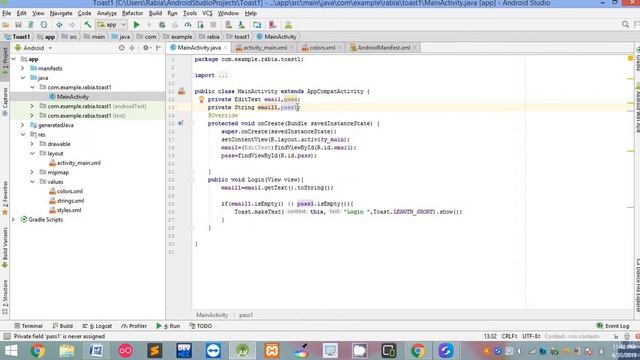Open the Logcat tool window
The width and height of the screenshot is (640, 360).
click(x=97, y=326)
